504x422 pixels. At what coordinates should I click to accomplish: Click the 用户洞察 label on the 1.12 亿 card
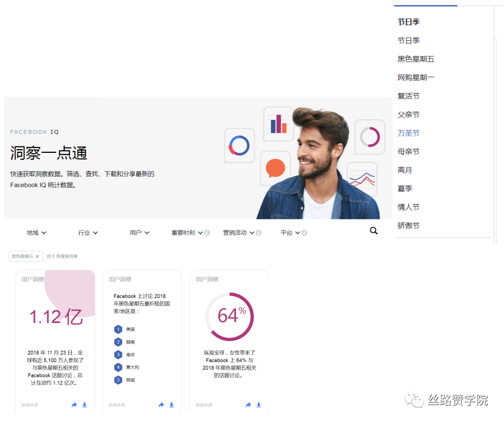pos(33,279)
